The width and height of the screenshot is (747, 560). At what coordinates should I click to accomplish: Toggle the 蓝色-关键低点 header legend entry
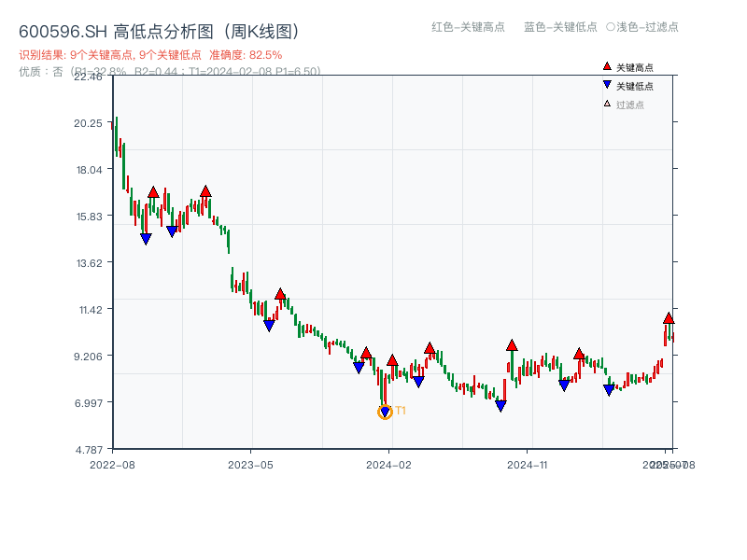(x=560, y=27)
